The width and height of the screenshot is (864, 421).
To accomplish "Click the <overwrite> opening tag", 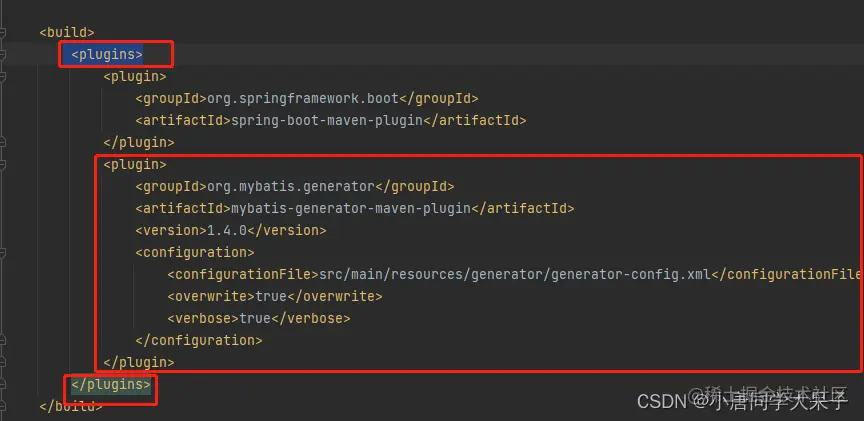I will coord(211,296).
